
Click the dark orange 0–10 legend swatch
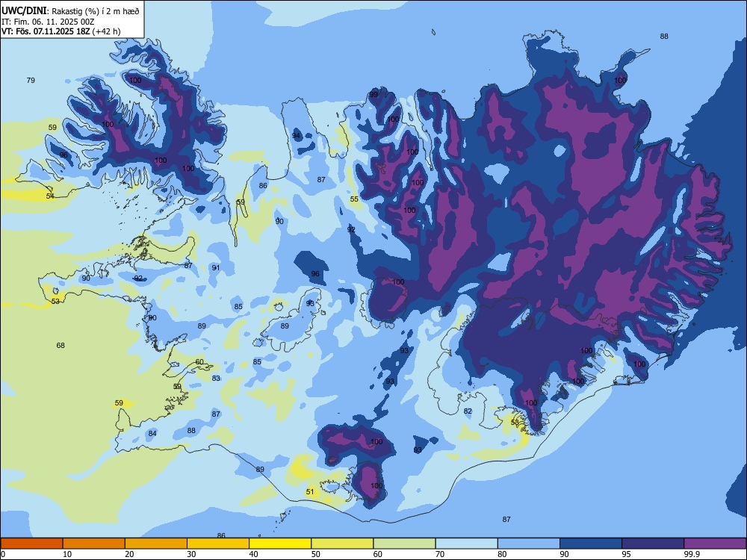(x=31, y=544)
